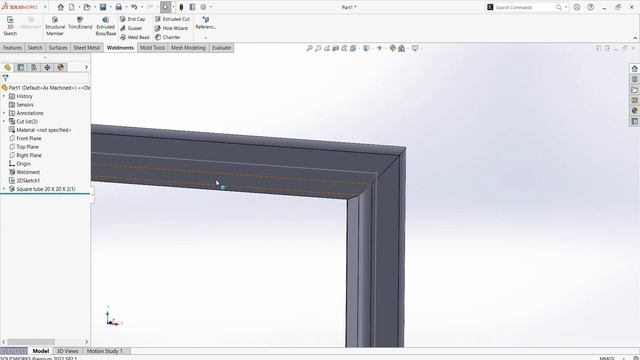Open the Mesh Modeling tab
Screen dimensions: 640x360
click(x=188, y=48)
